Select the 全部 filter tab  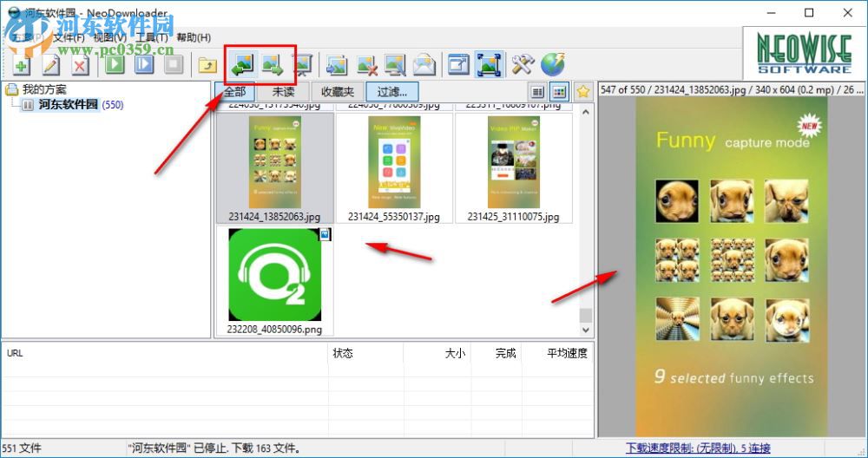tap(234, 92)
